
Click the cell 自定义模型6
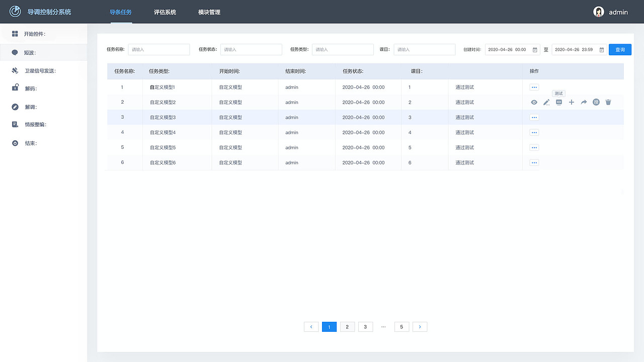(163, 162)
